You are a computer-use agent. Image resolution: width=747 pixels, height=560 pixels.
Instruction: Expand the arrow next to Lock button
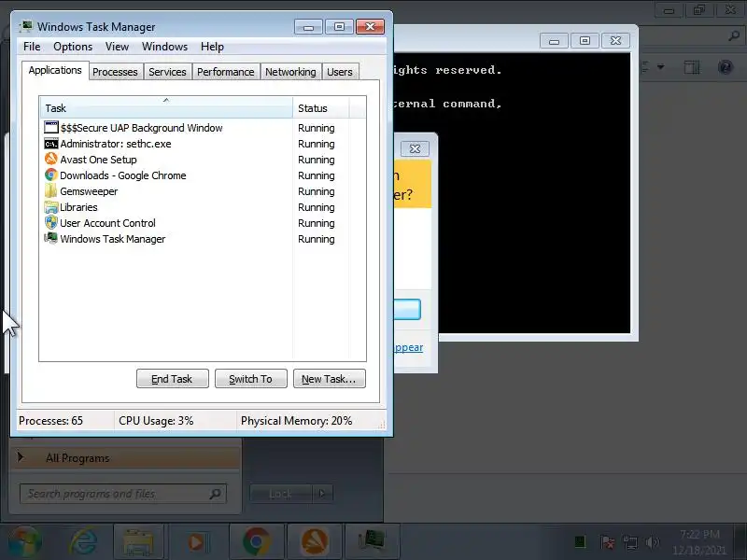pyautogui.click(x=322, y=494)
